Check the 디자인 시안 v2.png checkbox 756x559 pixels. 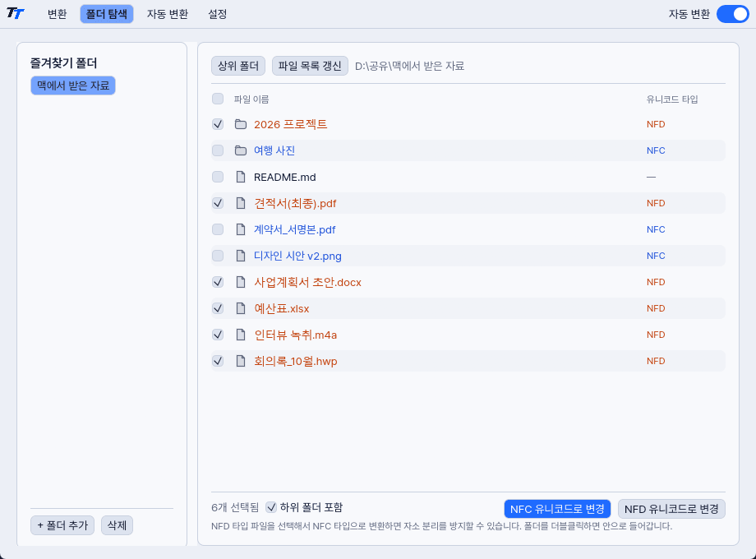tap(218, 256)
